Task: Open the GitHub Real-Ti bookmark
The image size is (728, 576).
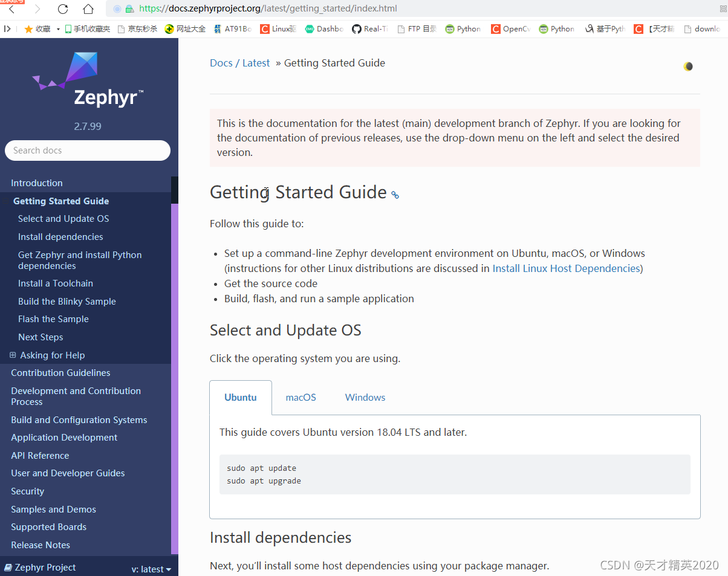Action: (x=370, y=28)
